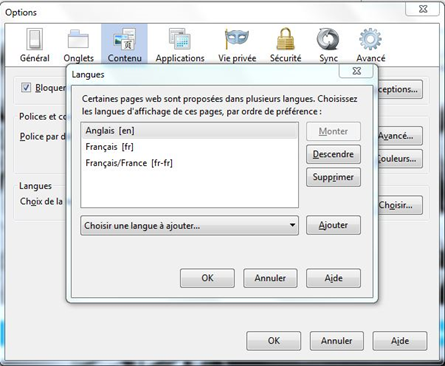Open the Onglets options panel
The width and height of the screenshot is (445, 366).
click(79, 46)
